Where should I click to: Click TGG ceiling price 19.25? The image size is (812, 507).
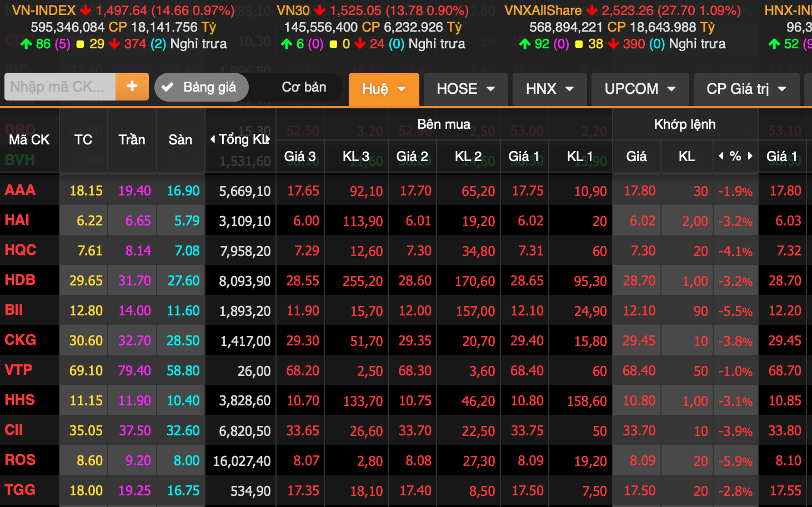[134, 490]
